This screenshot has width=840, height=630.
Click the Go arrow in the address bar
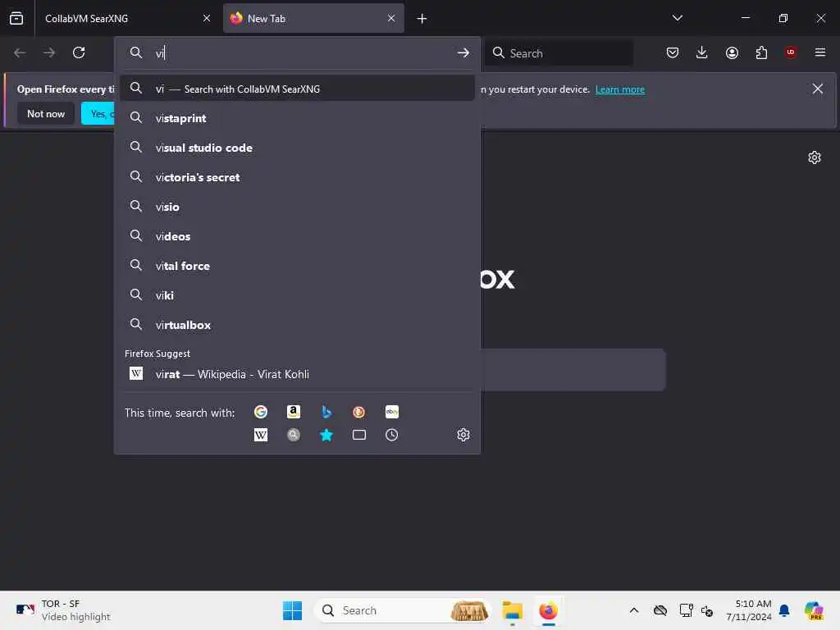click(x=463, y=52)
